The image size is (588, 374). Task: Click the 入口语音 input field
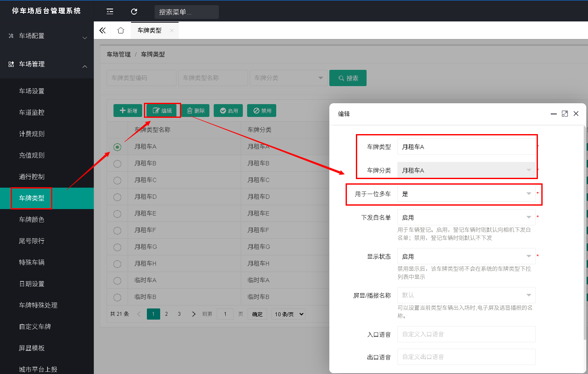(x=466, y=334)
